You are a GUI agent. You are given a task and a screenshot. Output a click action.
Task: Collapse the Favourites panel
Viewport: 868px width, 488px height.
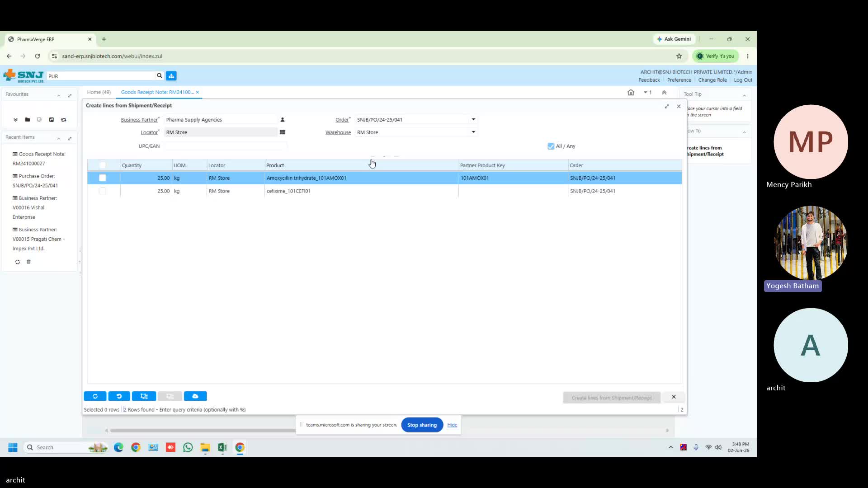59,95
